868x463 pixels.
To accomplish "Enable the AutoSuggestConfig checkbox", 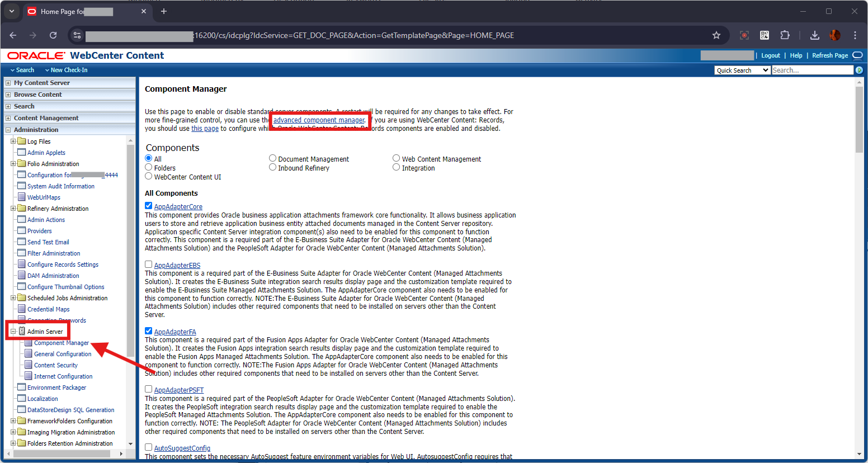I will [x=149, y=447].
